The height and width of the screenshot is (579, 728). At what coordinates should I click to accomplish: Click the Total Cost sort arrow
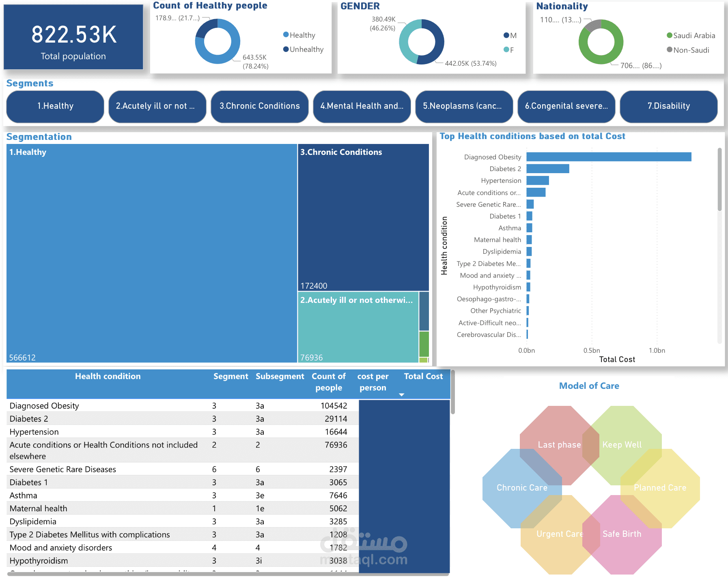tap(401, 395)
